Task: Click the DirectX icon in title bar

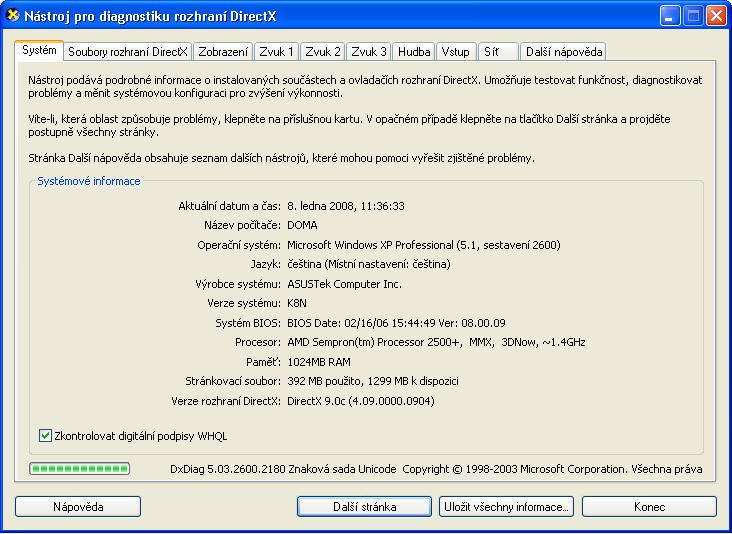Action: 13,16
